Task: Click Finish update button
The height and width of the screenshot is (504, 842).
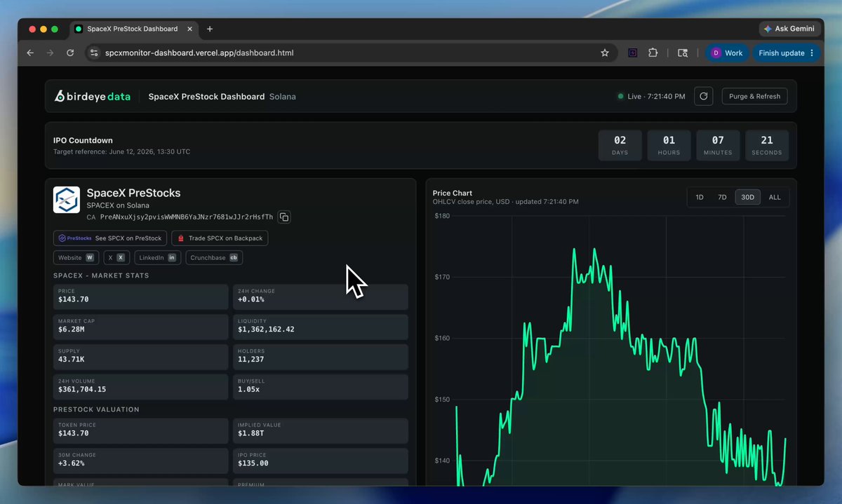Action: [786, 53]
